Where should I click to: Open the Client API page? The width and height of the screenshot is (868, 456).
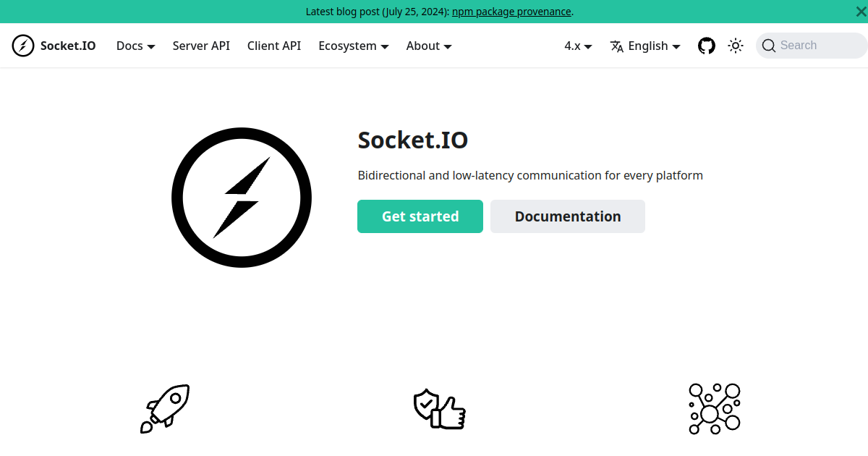click(x=274, y=46)
